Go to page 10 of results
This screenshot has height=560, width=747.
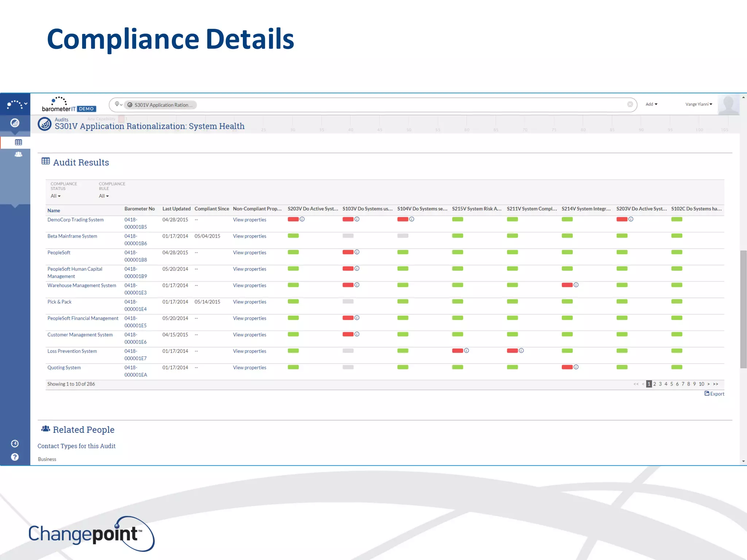(701, 384)
